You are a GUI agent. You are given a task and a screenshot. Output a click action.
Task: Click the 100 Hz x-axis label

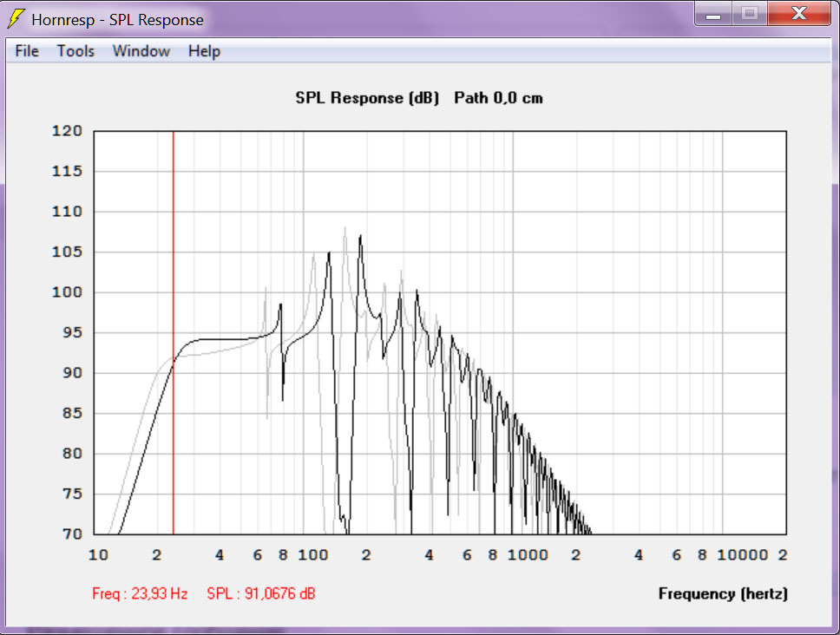pos(313,554)
